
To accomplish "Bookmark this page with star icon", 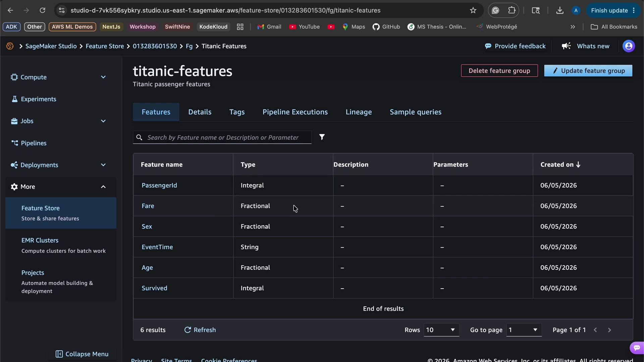I will point(473,10).
